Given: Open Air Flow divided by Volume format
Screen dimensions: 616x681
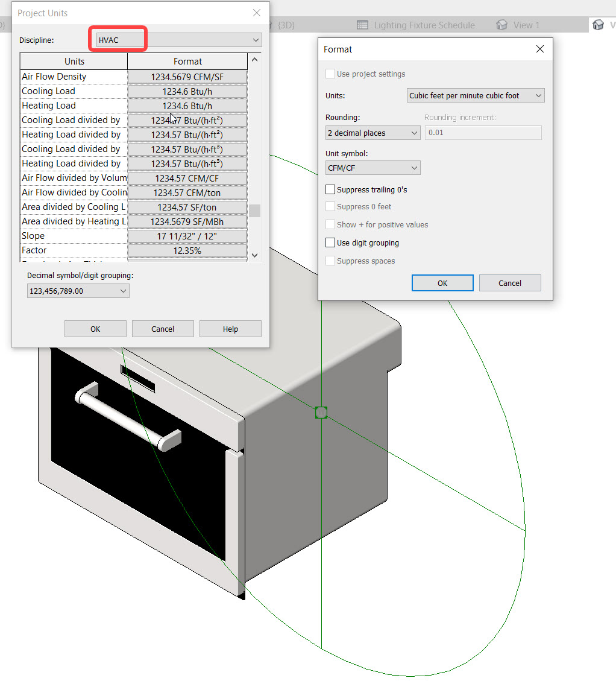Looking at the screenshot, I should click(187, 179).
